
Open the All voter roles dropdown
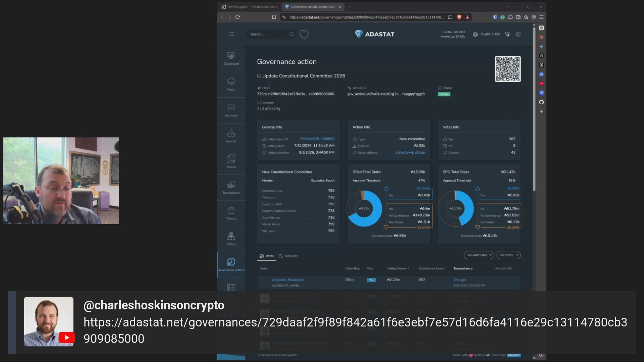479,255
